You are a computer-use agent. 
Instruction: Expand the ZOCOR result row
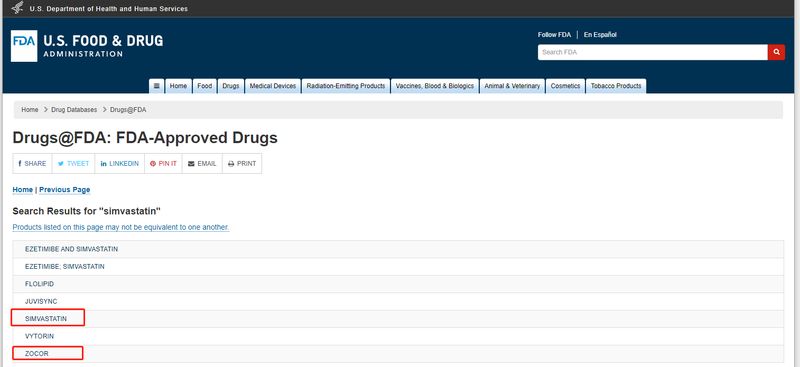click(398, 354)
